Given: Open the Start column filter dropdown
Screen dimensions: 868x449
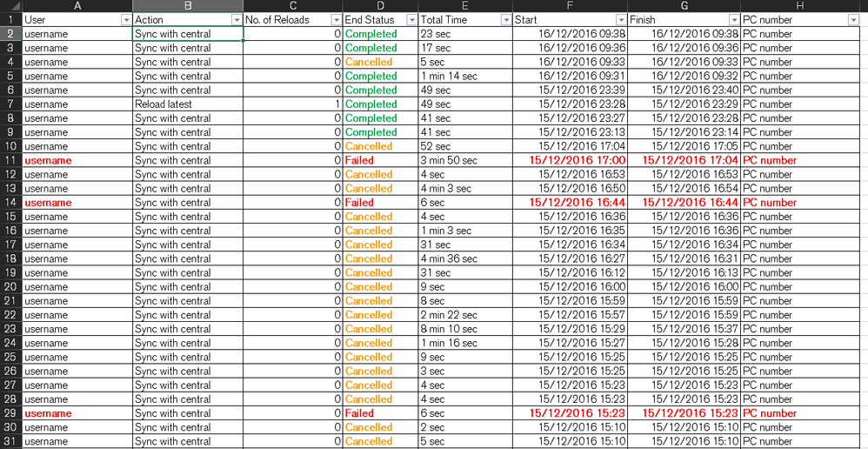Looking at the screenshot, I should 620,20.
